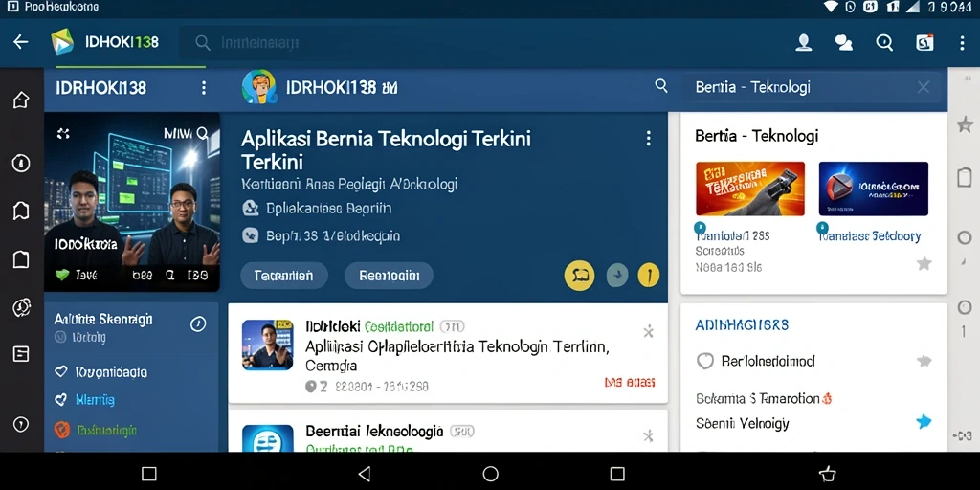
Task: Dismiss the Beerntiai Ieknoologia list item
Action: click(x=648, y=435)
